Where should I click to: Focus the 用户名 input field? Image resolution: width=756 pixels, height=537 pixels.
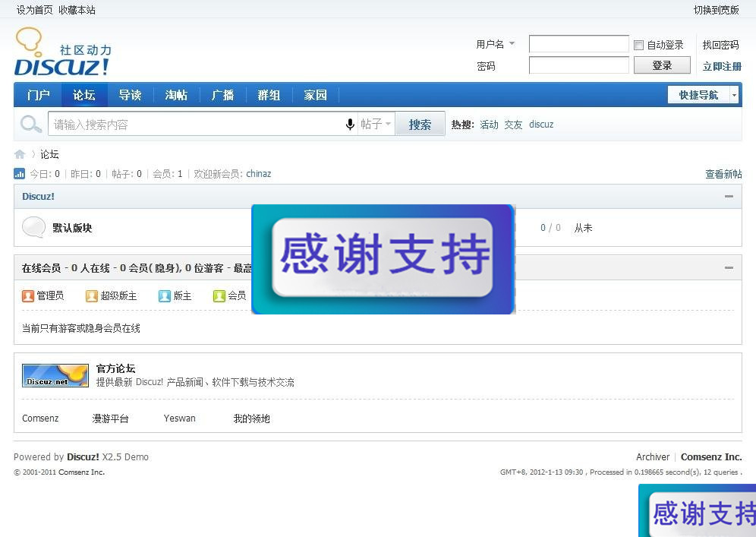coord(578,44)
